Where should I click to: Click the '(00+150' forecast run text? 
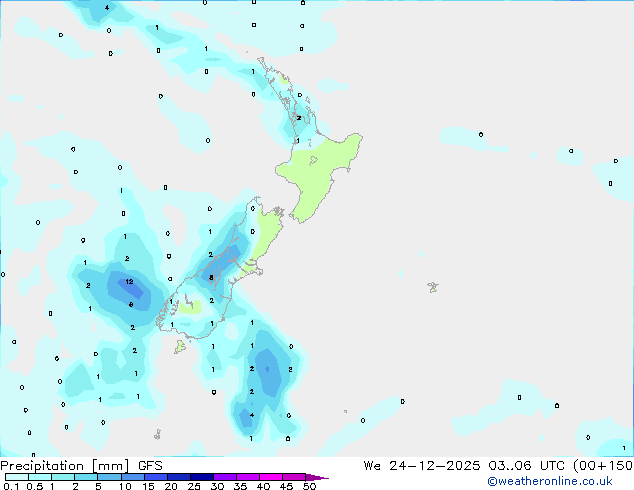(603, 466)
